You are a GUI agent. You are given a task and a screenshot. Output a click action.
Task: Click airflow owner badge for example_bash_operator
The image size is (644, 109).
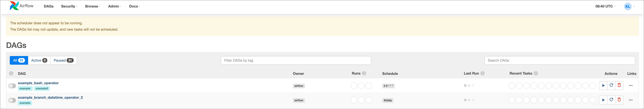299,86
